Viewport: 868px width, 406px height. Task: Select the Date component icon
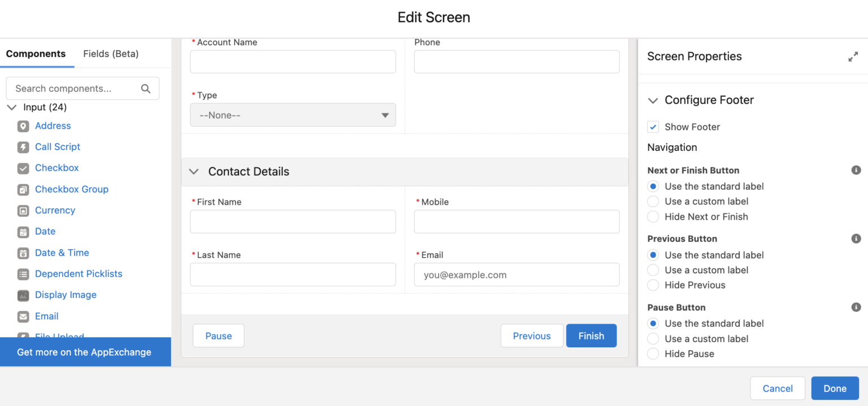point(23,232)
